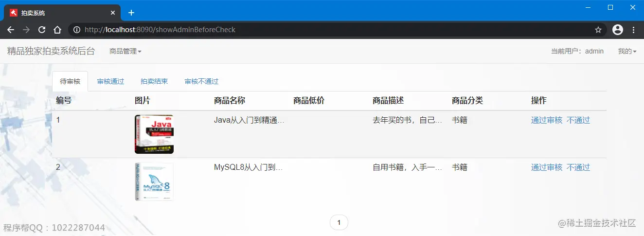Click the MySQL8从入门到 product name

pyautogui.click(x=249, y=167)
